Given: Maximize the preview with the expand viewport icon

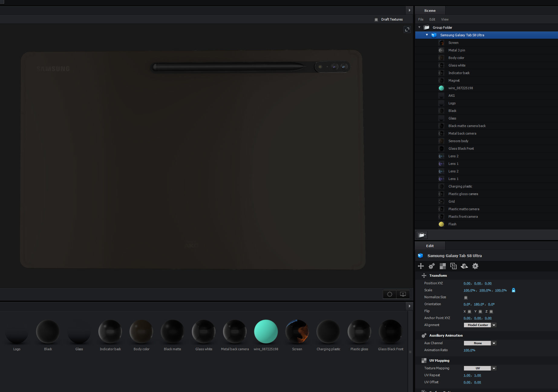Looking at the screenshot, I should pyautogui.click(x=407, y=30).
